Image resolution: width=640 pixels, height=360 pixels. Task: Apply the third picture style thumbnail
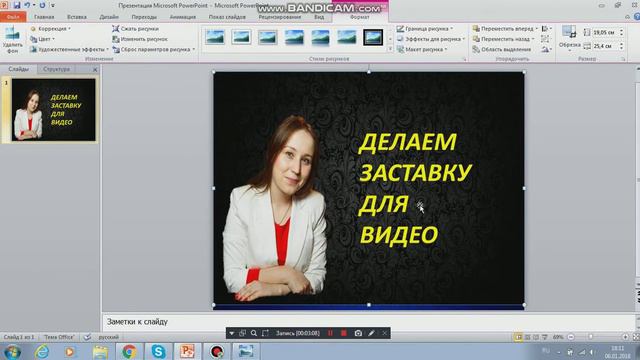tap(268, 37)
